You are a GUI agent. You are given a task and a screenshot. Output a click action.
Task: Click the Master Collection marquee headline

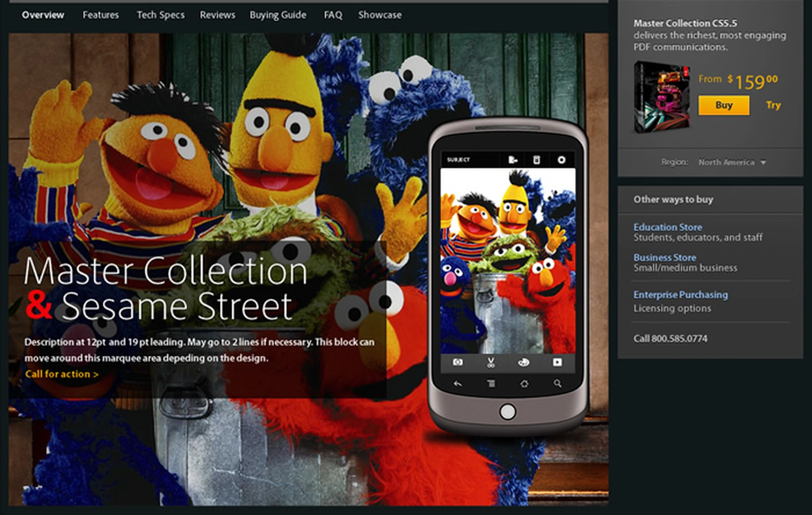tap(165, 289)
